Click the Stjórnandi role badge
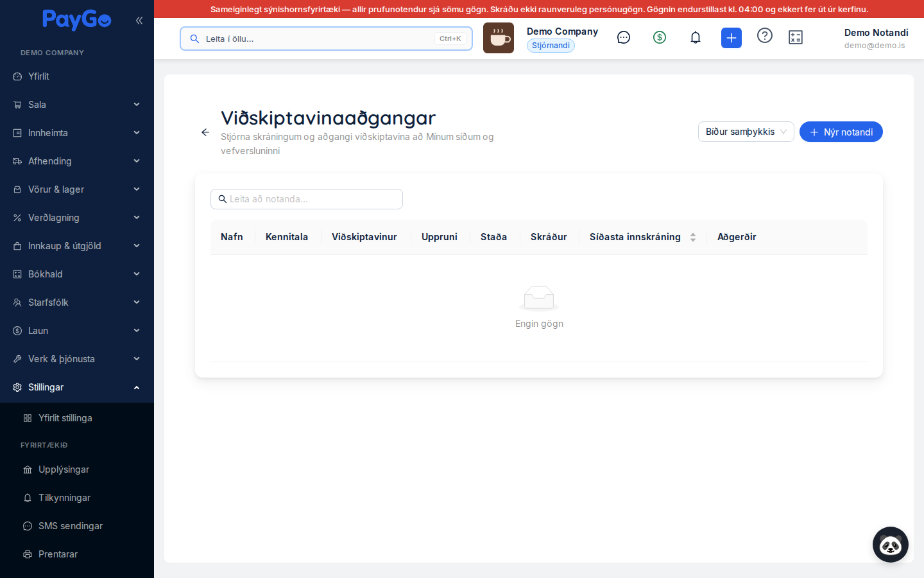The width and height of the screenshot is (924, 578). [x=551, y=46]
